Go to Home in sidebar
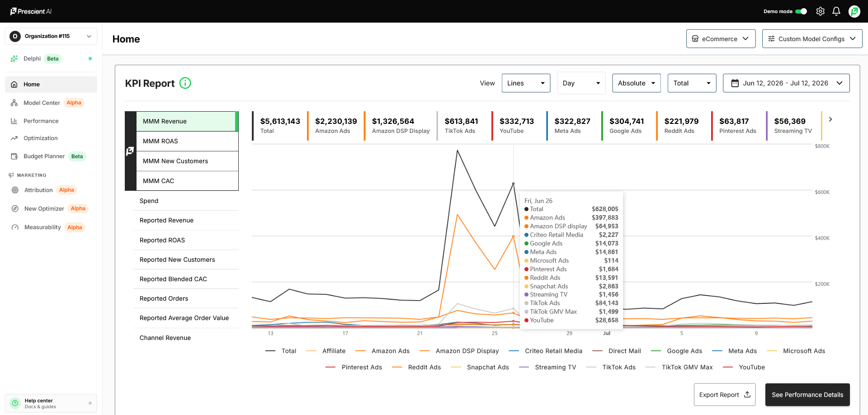868x415 pixels. pyautogui.click(x=51, y=85)
